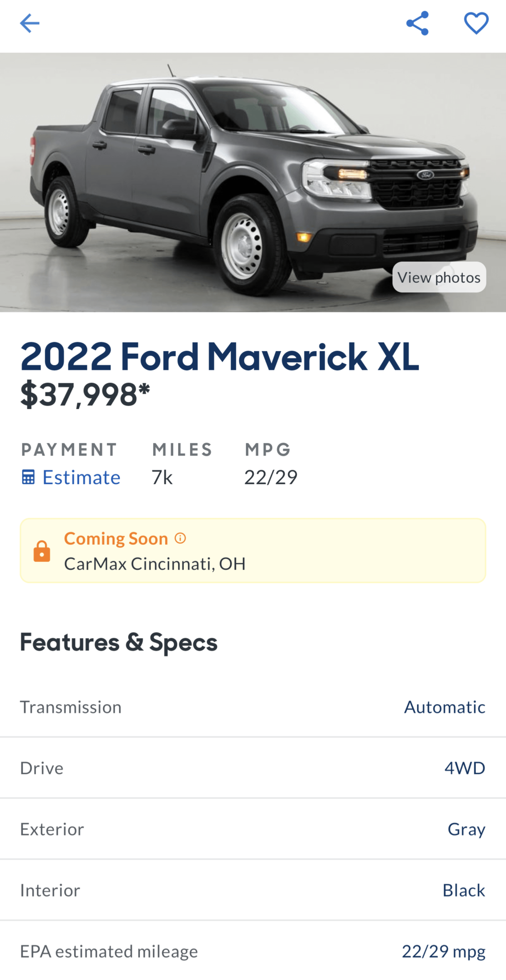The width and height of the screenshot is (506, 980).
Task: Click the Features & Specs heading
Action: (119, 642)
